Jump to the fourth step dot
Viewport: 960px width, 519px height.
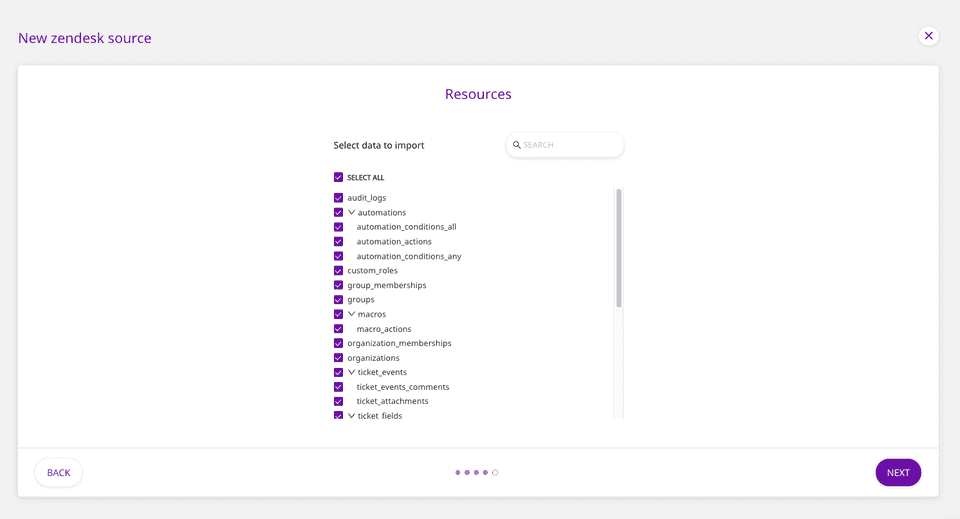[486, 472]
